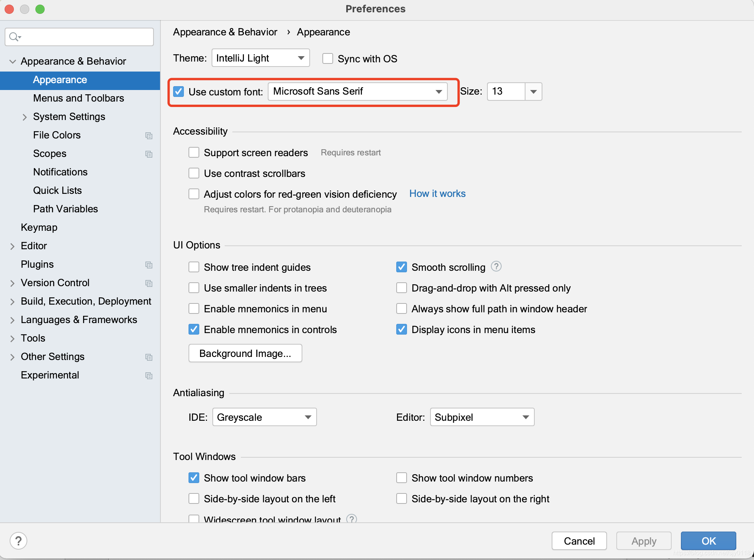
Task: Click the Background Image... button
Action: [x=245, y=353]
